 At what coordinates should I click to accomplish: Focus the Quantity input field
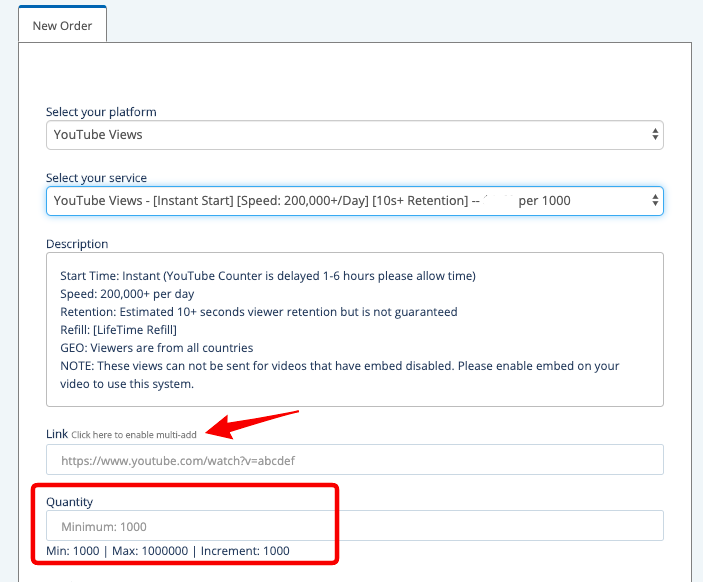coord(355,526)
